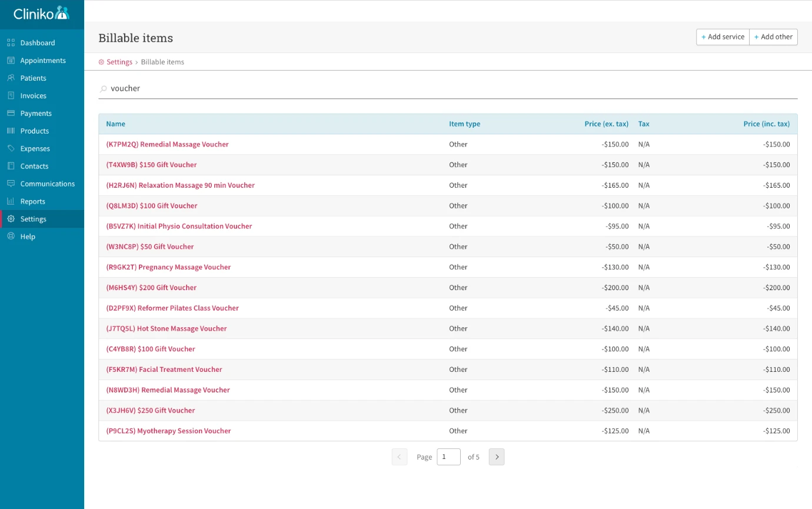Open the Patients menu item
Screen dimensions: 812x509
42,78
